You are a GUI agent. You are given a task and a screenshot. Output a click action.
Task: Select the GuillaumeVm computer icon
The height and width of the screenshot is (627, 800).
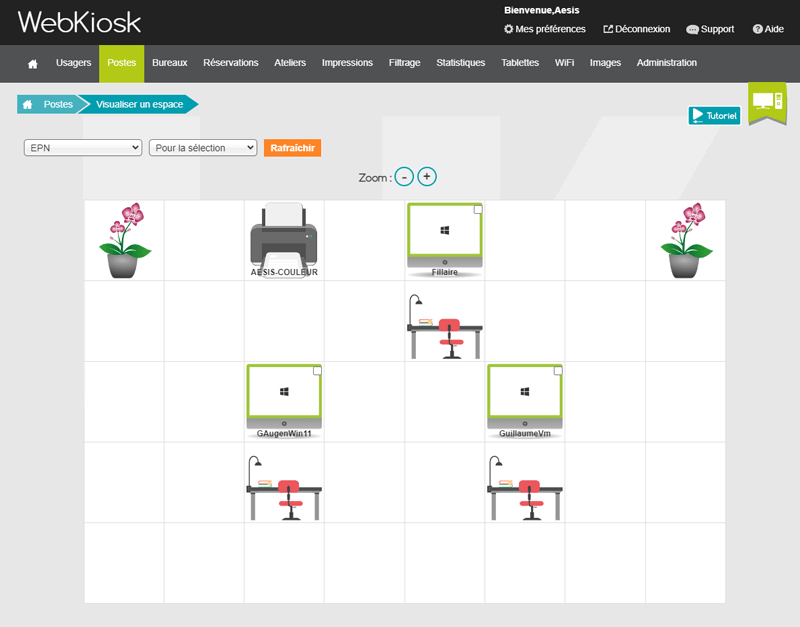point(525,401)
